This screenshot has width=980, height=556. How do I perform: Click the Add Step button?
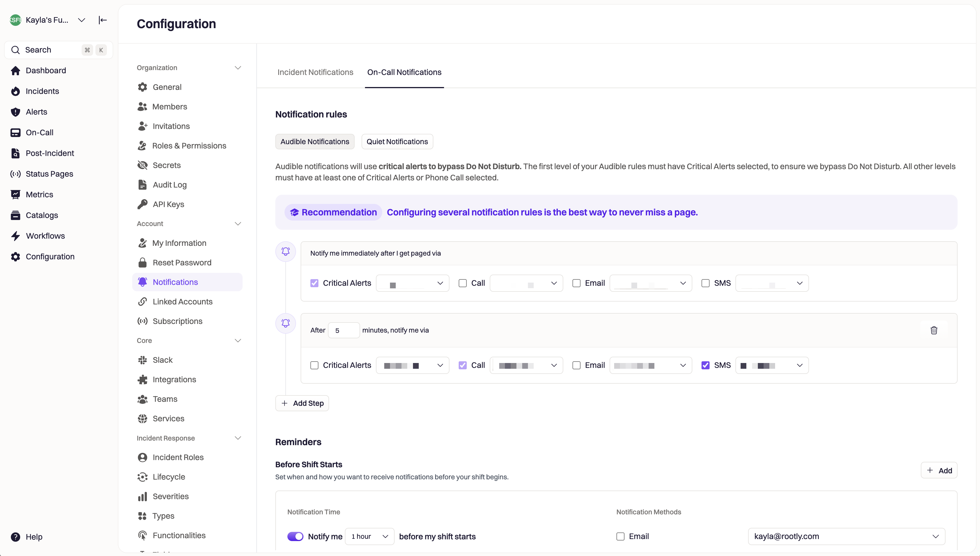tap(302, 403)
